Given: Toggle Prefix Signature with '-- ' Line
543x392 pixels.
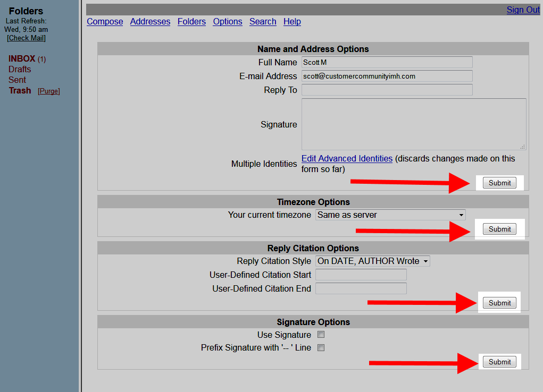Looking at the screenshot, I should (x=321, y=348).
